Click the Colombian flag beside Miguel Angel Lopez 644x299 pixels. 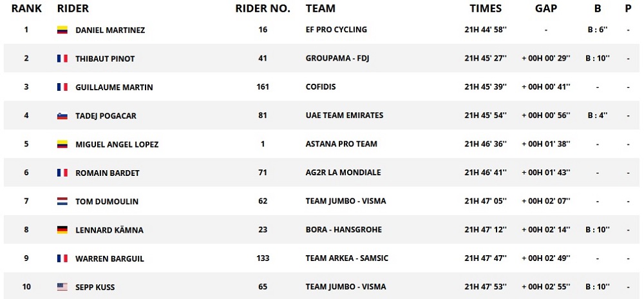(62, 144)
